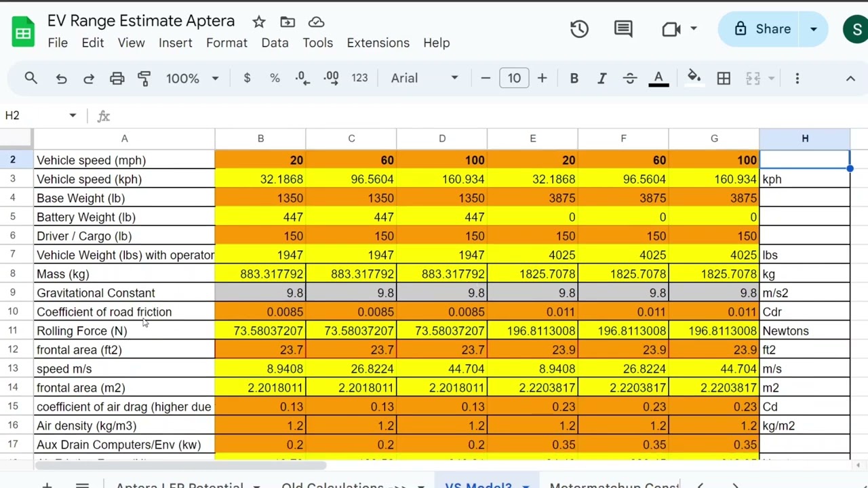This screenshot has height=488, width=868.
Task: Print the spreadsheet
Action: coord(117,78)
